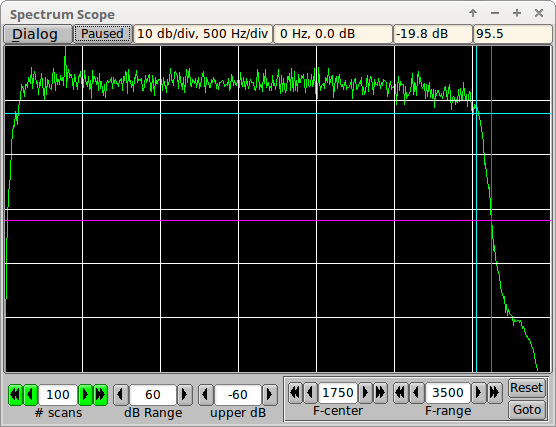Decrease upper dB with left arrow
Image resolution: width=556 pixels, height=427 pixels.
[x=206, y=394]
